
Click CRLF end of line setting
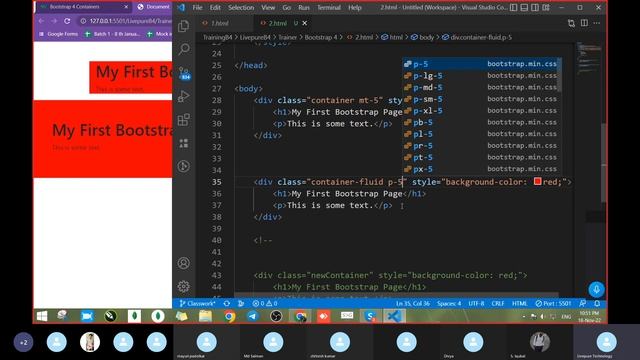click(x=498, y=304)
